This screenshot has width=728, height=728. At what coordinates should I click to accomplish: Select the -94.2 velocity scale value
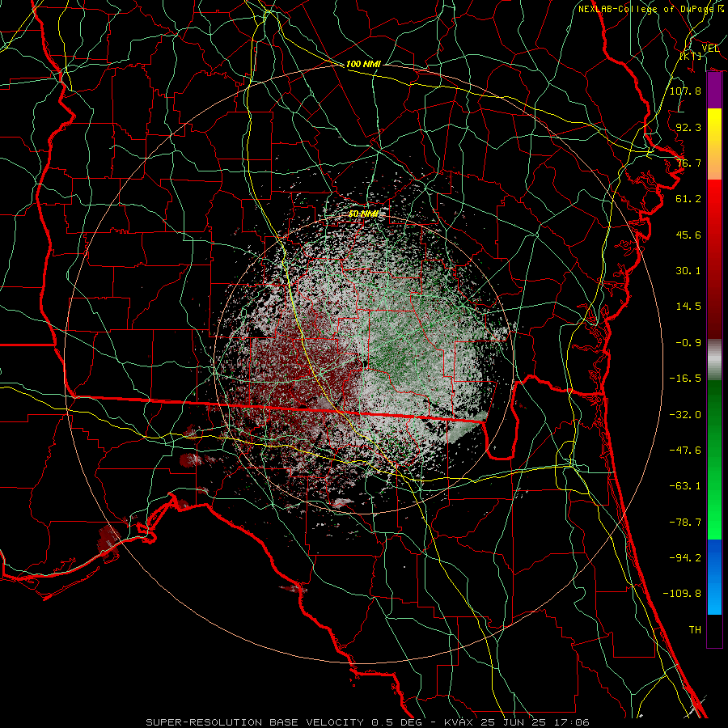[x=685, y=558]
